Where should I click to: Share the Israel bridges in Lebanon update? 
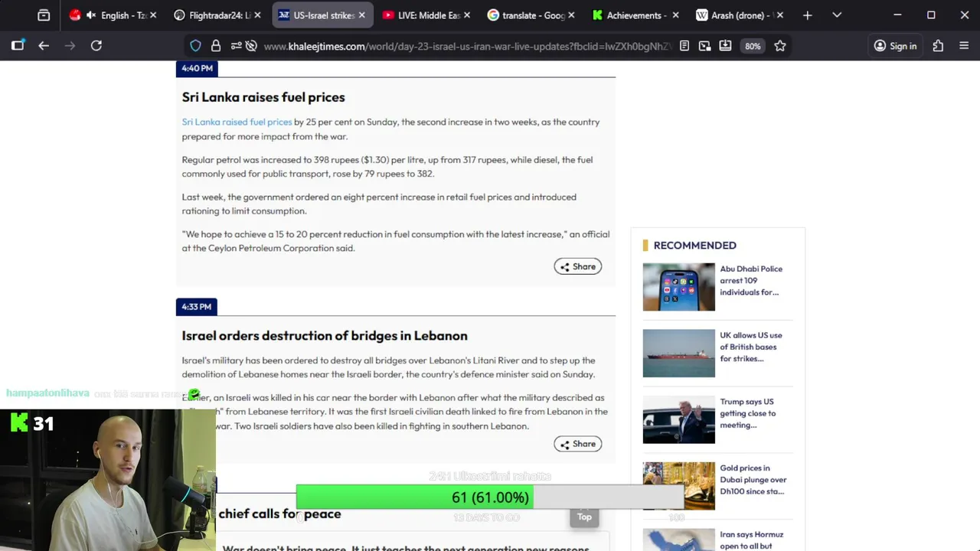[x=577, y=444]
